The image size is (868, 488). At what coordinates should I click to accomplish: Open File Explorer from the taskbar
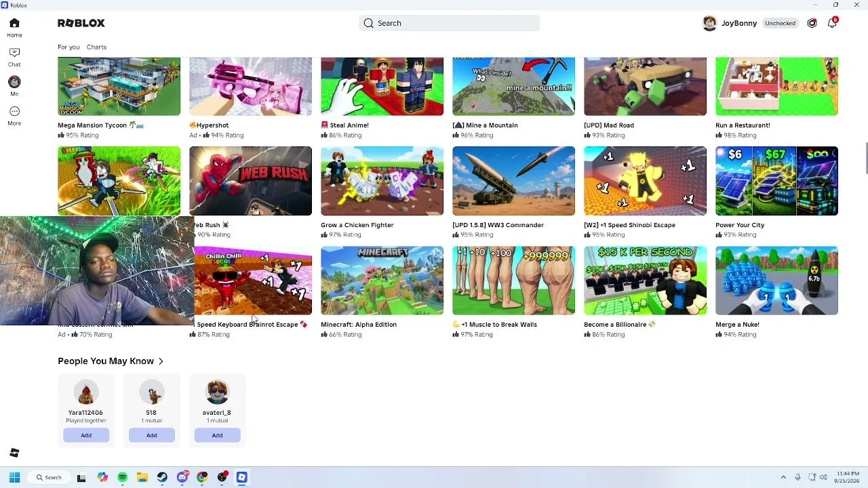[x=142, y=477]
